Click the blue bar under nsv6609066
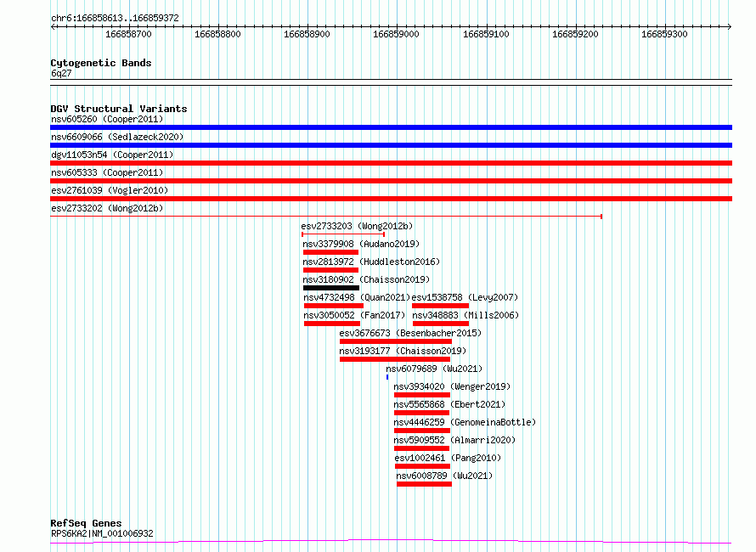Viewport: 756px width, 552px height. (391, 145)
